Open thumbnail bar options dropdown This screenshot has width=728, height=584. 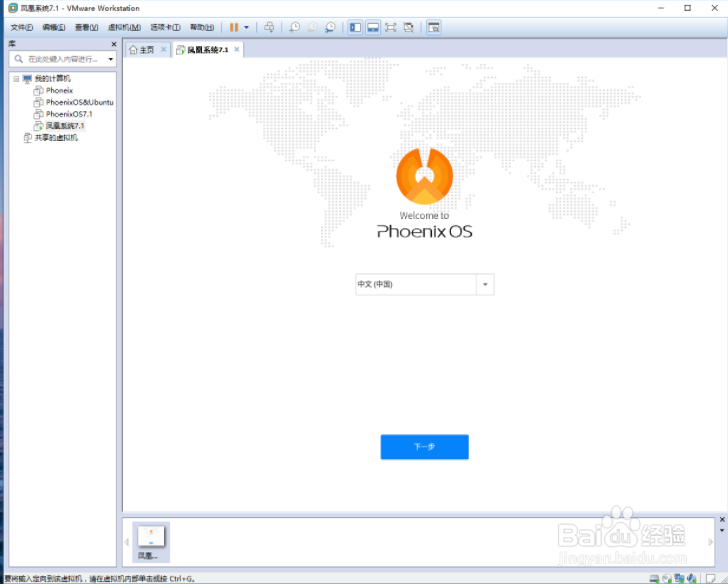[722, 530]
